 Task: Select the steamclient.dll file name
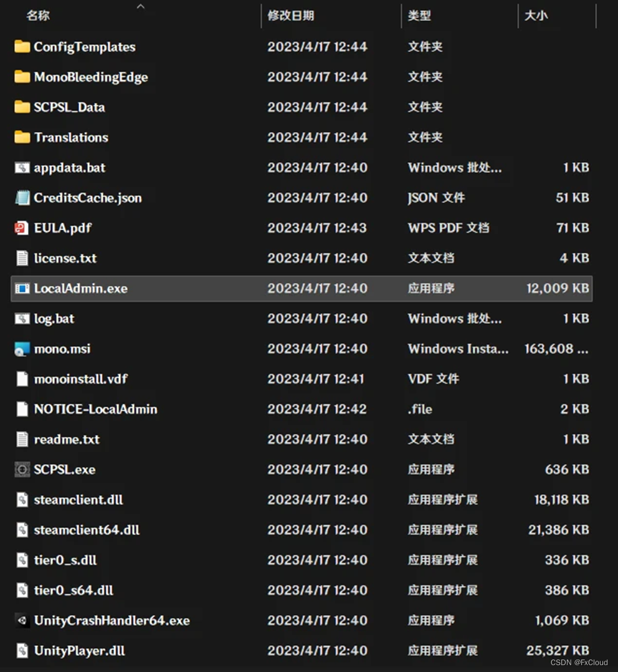pyautogui.click(x=78, y=500)
